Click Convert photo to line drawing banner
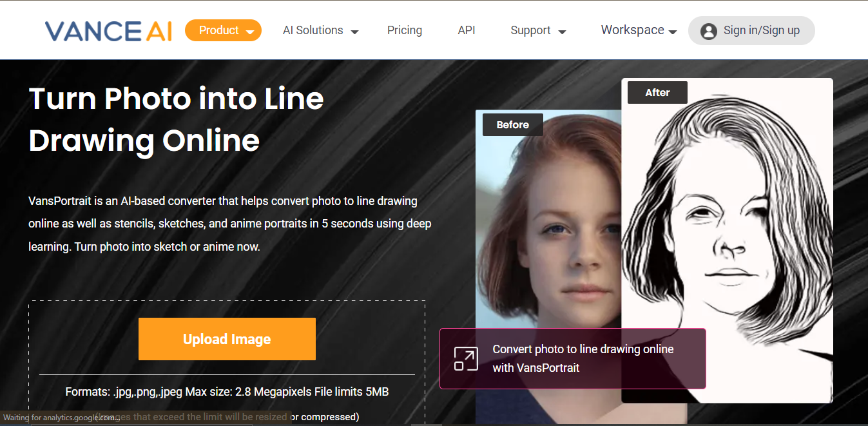This screenshot has width=868, height=426. 572,358
